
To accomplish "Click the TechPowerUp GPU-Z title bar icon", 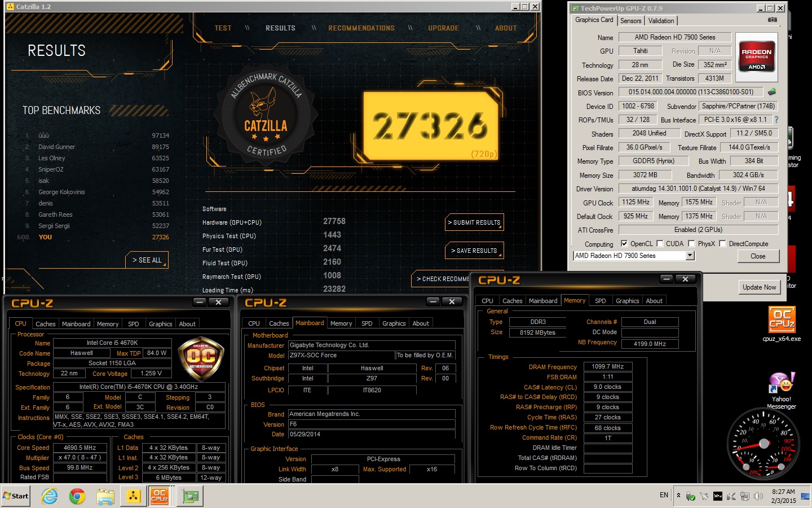I will (x=575, y=8).
